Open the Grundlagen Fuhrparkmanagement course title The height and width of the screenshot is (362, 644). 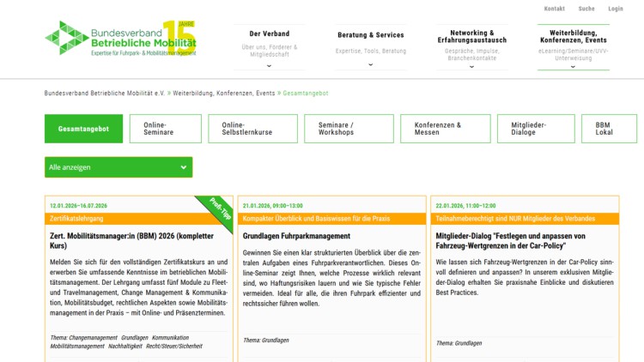[x=296, y=235]
